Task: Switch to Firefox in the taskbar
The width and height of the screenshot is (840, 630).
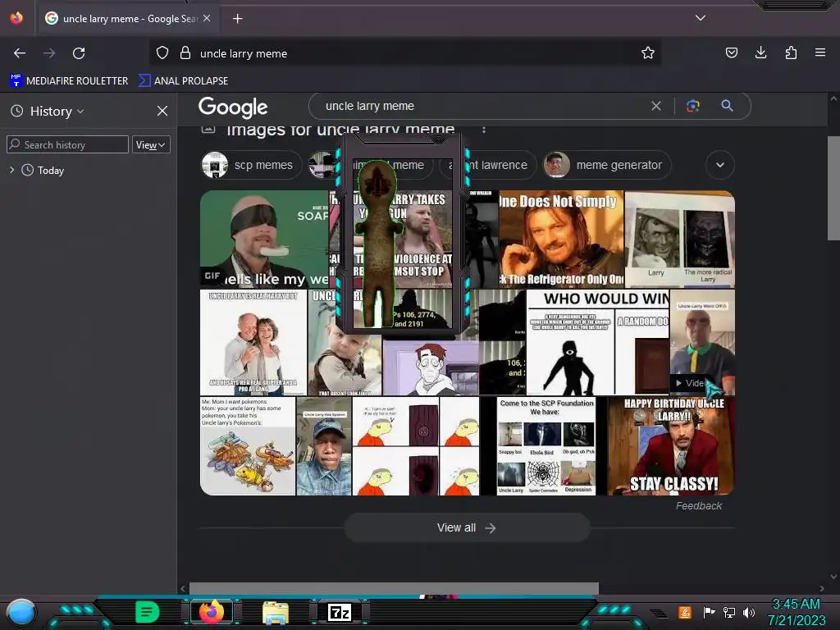Action: [212, 612]
